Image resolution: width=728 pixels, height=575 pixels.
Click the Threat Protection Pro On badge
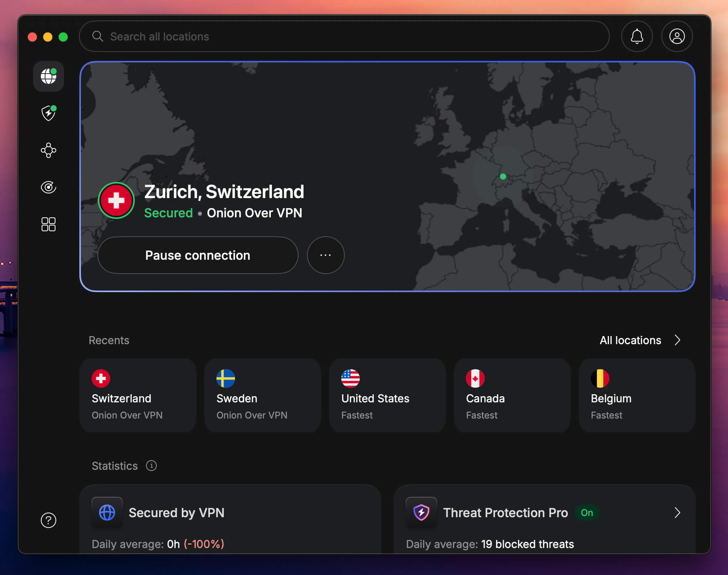tap(587, 513)
